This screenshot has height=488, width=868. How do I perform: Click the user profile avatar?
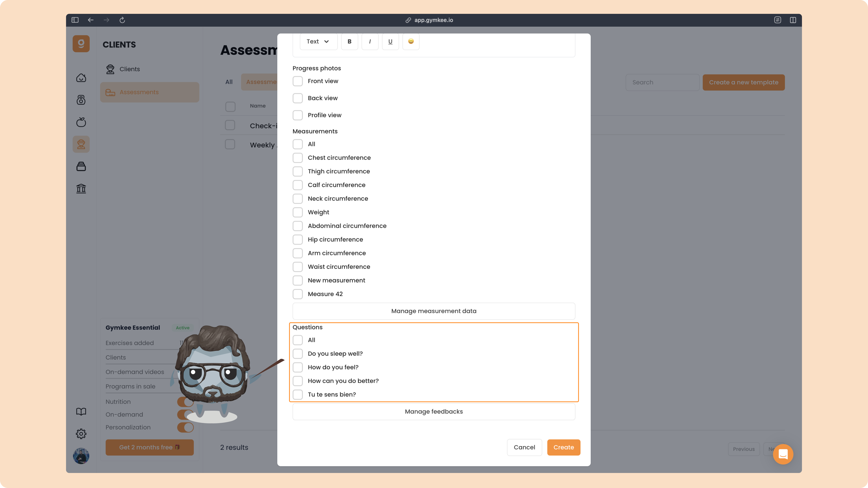(81, 456)
